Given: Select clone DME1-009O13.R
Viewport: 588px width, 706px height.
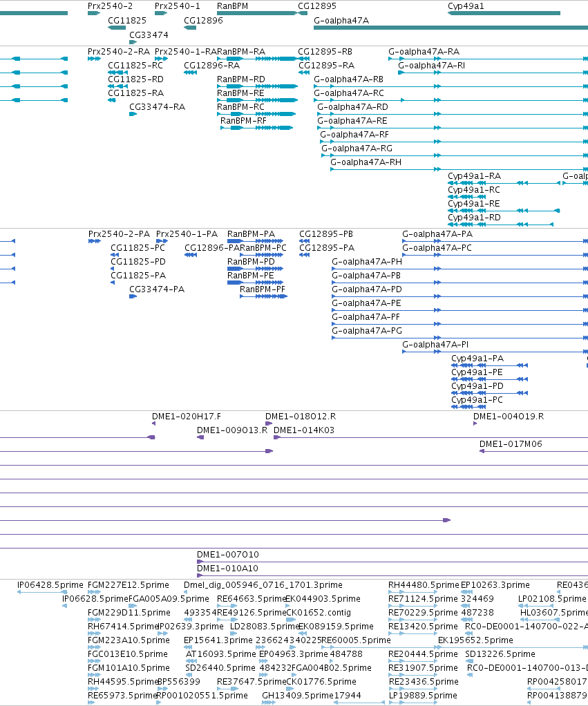Looking at the screenshot, I should pos(232,430).
